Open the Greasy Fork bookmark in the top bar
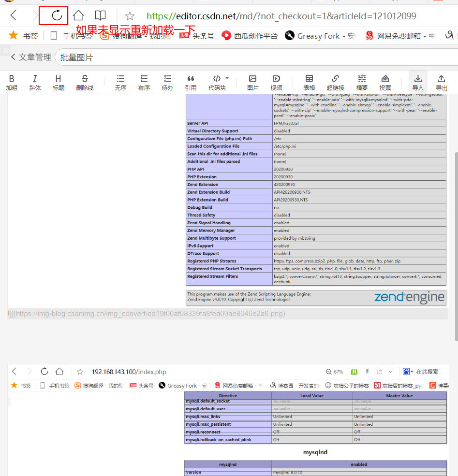Viewport: 458px width, 476px height. click(320, 36)
